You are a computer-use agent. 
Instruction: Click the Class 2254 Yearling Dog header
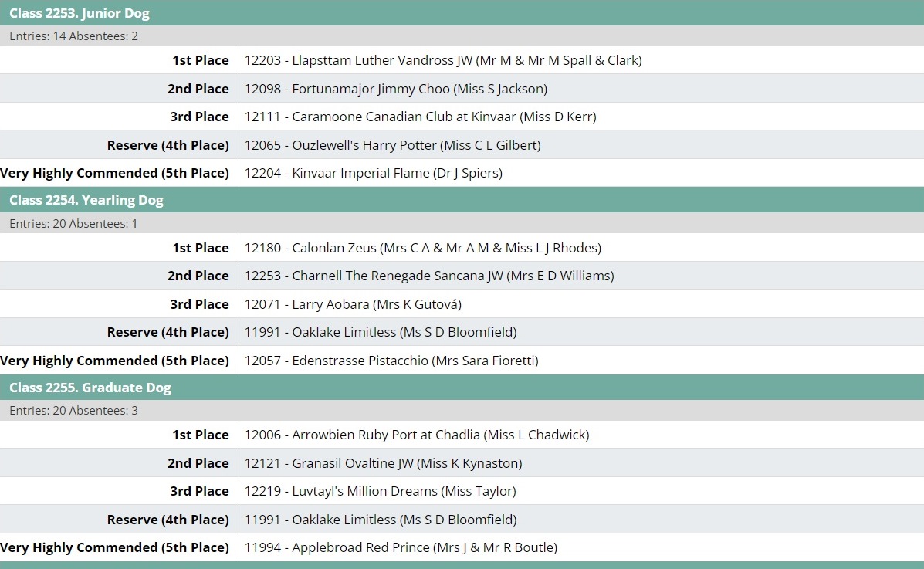pos(86,200)
